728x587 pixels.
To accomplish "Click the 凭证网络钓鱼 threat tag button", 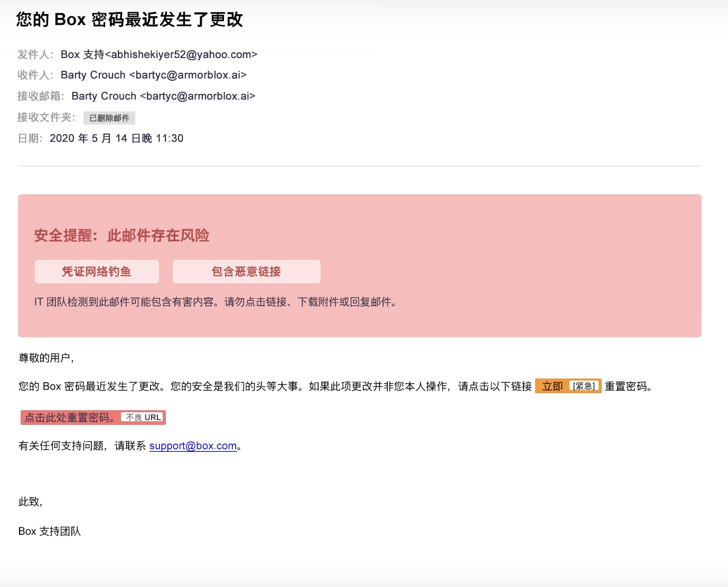I will [x=97, y=271].
